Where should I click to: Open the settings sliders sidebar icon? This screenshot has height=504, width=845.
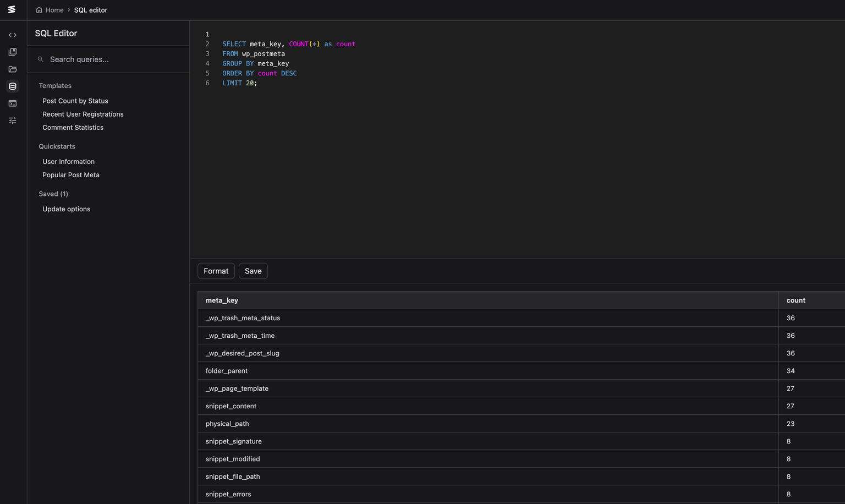13,120
